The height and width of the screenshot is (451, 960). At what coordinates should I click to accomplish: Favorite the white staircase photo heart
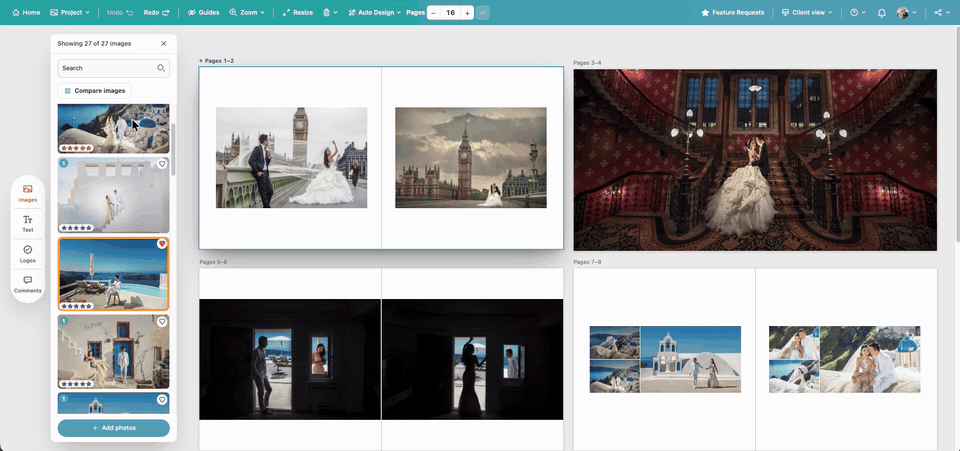click(x=162, y=164)
